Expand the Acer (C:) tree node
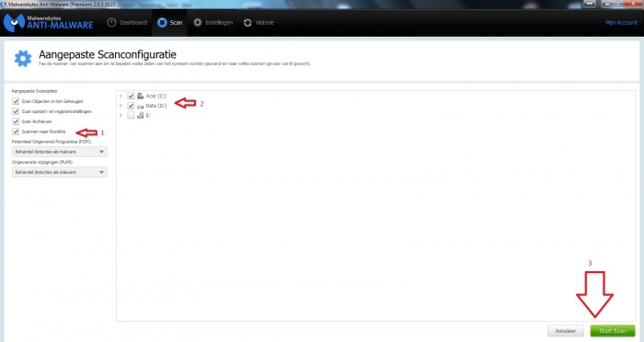Image resolution: width=644 pixels, height=342 pixels. [121, 96]
